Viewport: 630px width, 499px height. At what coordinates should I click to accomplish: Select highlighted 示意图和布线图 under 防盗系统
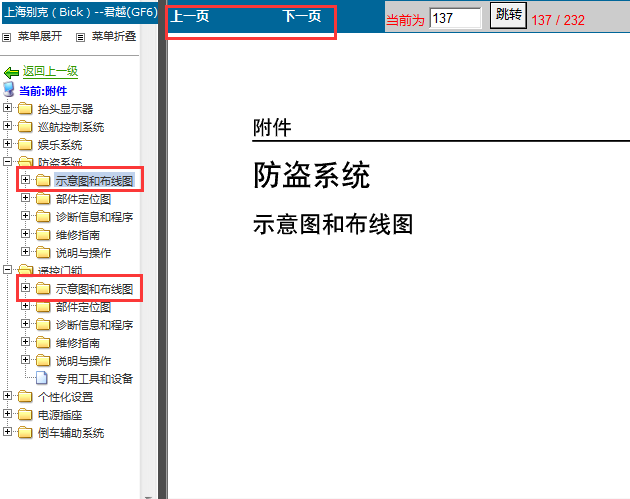pos(94,181)
